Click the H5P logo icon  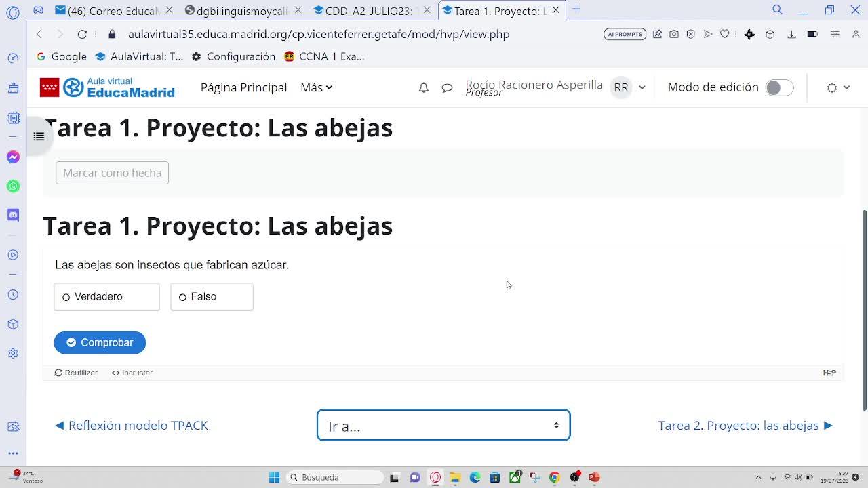[x=829, y=373]
